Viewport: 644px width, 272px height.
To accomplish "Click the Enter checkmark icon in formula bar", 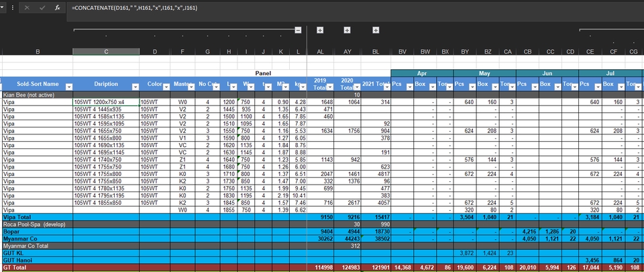I will click(42, 7).
